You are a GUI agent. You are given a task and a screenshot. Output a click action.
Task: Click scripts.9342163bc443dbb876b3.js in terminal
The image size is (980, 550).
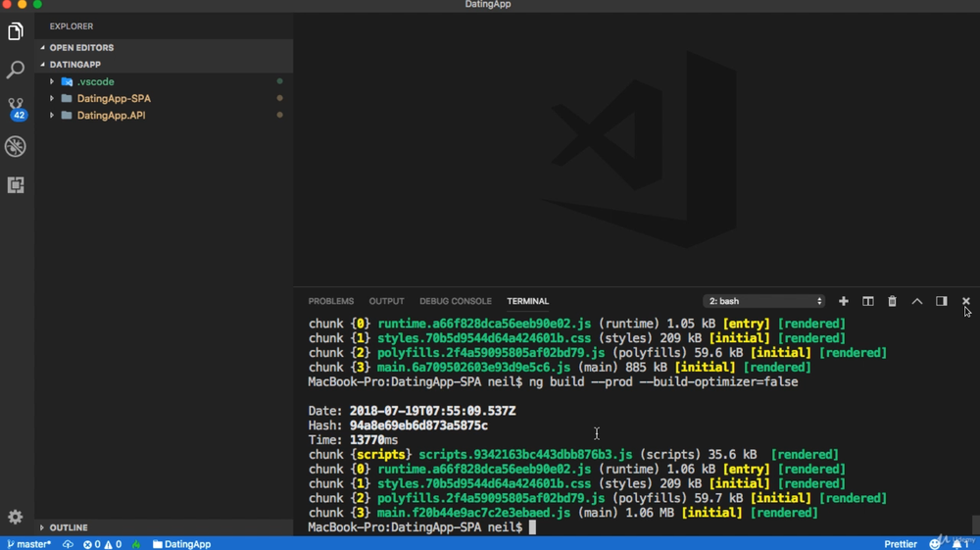pyautogui.click(x=525, y=454)
